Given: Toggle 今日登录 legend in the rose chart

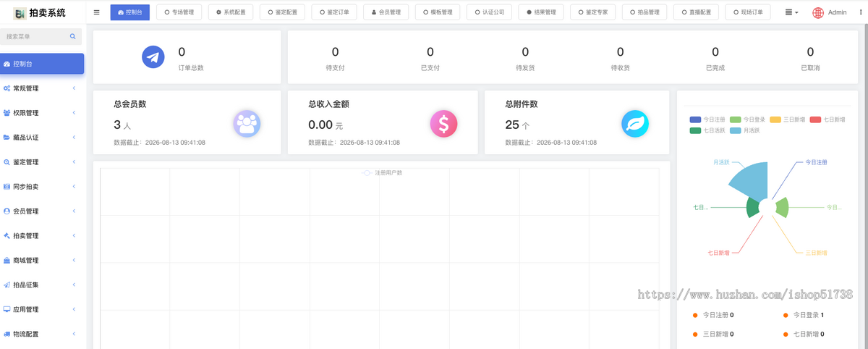Looking at the screenshot, I should [747, 119].
